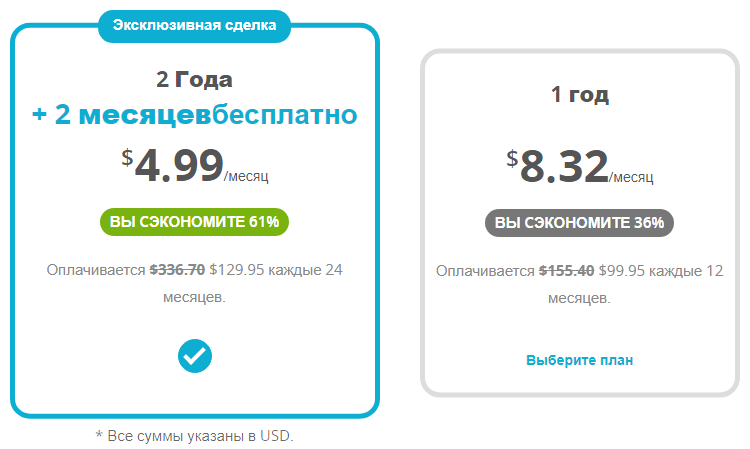Click the "Все суммы указаны в USD" note

(194, 436)
